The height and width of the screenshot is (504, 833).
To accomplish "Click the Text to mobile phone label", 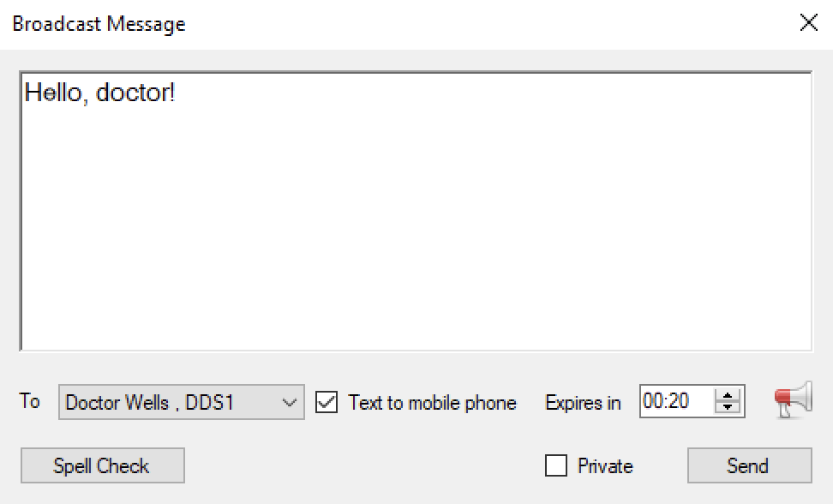I will tap(432, 403).
